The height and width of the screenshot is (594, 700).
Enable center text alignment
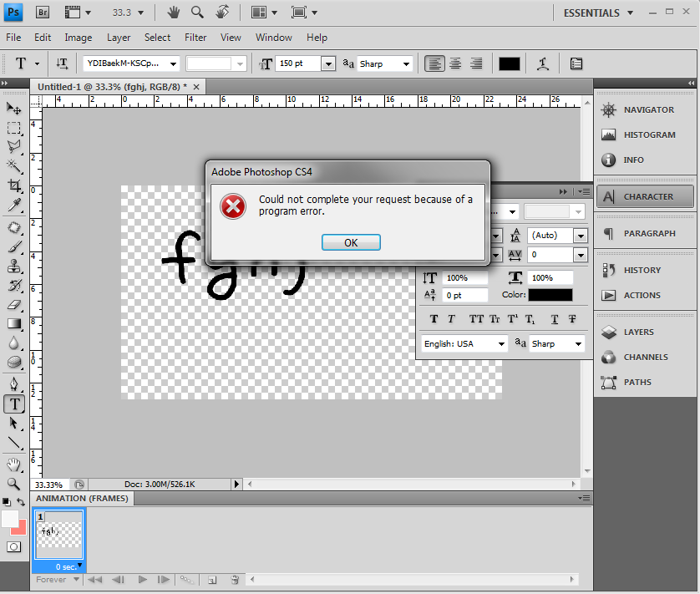coord(455,63)
